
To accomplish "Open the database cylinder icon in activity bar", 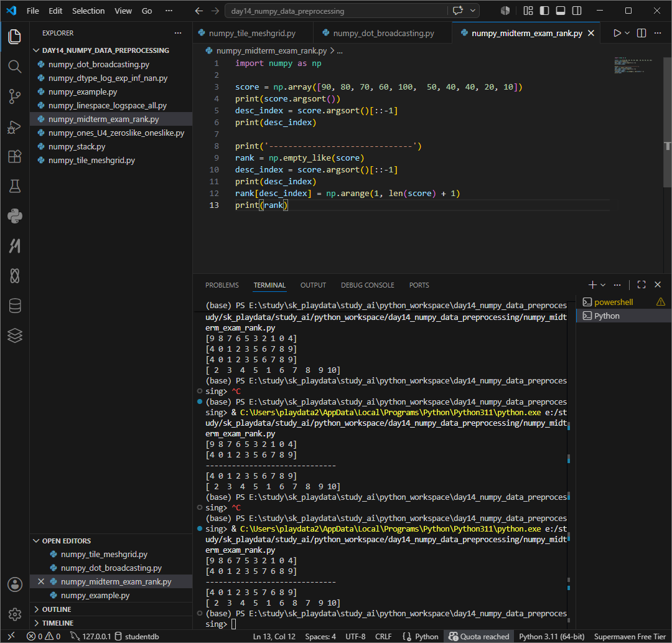I will pos(14,306).
